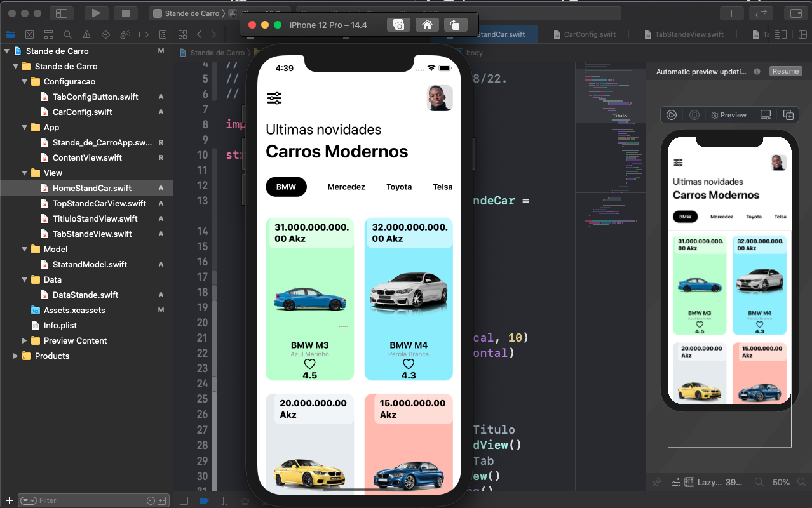Select the Toyota category in simulator

click(x=399, y=187)
